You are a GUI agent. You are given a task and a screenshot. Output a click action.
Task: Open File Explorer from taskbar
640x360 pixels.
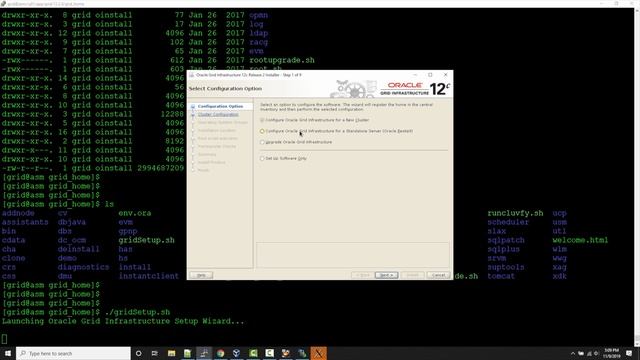171,353
